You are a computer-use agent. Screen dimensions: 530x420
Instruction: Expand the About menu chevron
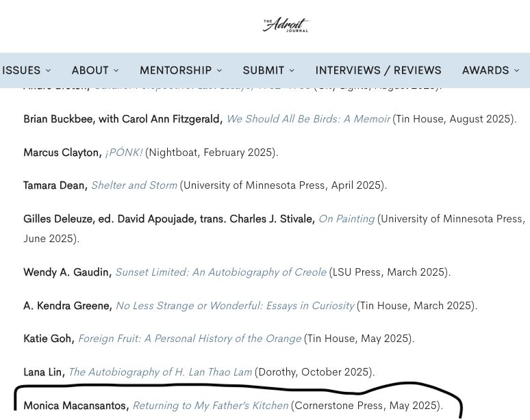(116, 70)
